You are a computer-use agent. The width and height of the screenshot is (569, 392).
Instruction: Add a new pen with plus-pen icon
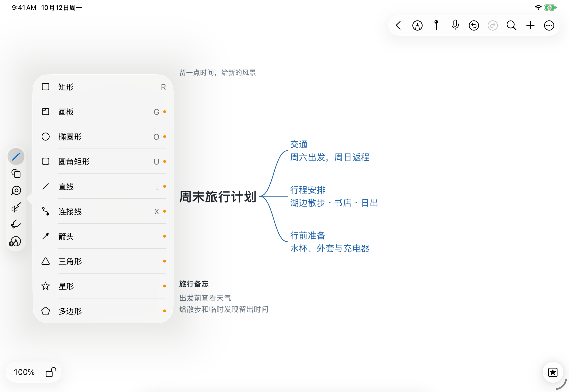point(15,241)
